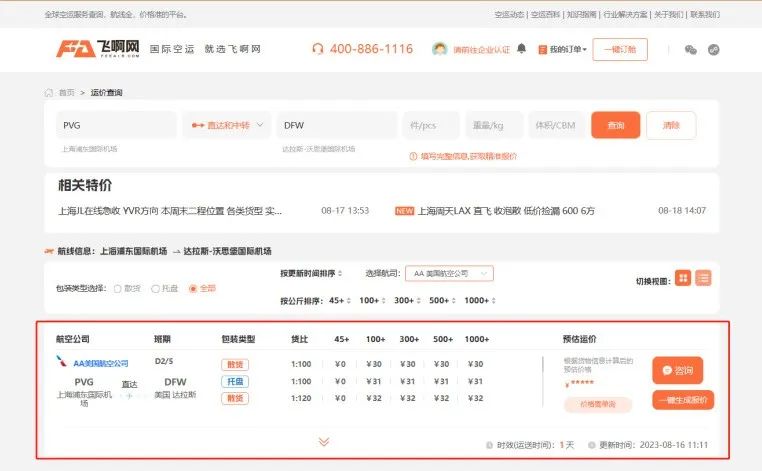Switch to list view icon

703,278
